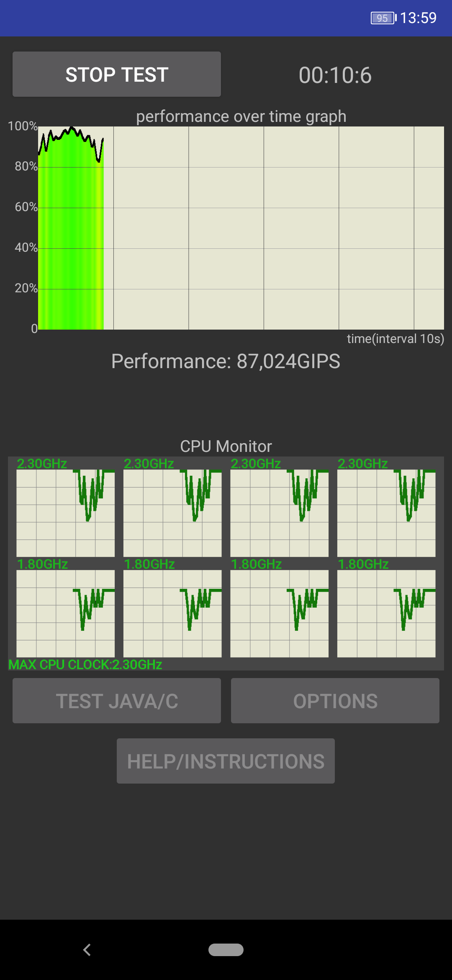This screenshot has width=452, height=980.
Task: Select first 2.30GHz CPU core graph
Action: (65, 513)
